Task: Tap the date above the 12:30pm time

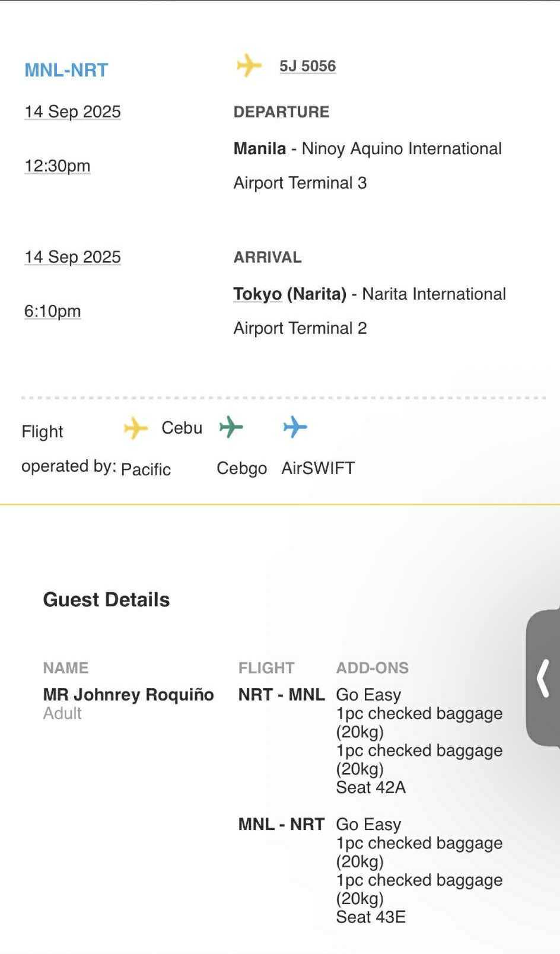Action: [x=72, y=112]
